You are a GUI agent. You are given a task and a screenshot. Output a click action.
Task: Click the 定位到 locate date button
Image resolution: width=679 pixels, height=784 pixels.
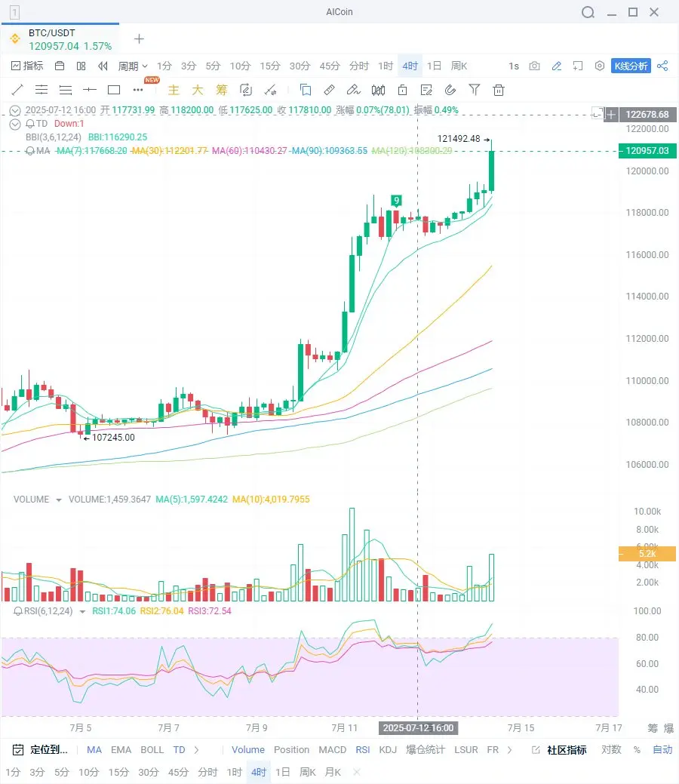39,749
